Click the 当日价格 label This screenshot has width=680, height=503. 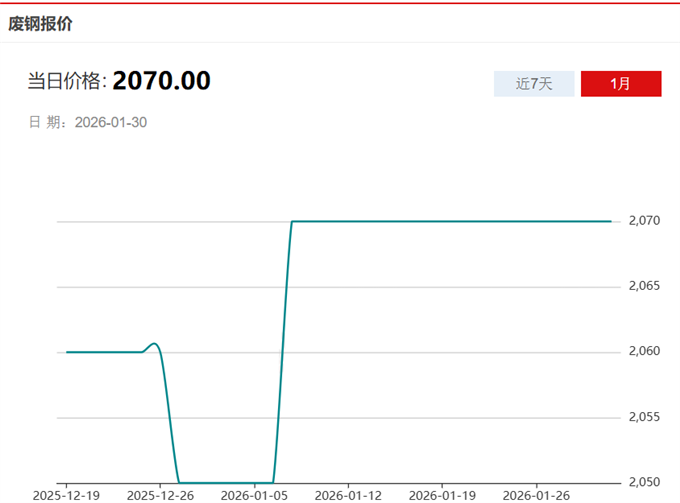(x=66, y=81)
